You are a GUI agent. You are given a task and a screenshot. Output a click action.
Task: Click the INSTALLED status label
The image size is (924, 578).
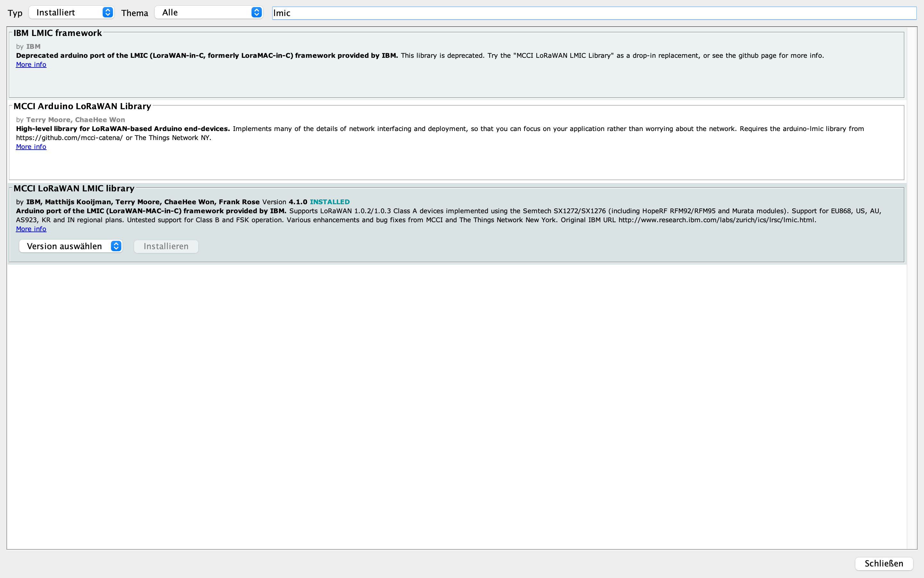click(329, 202)
